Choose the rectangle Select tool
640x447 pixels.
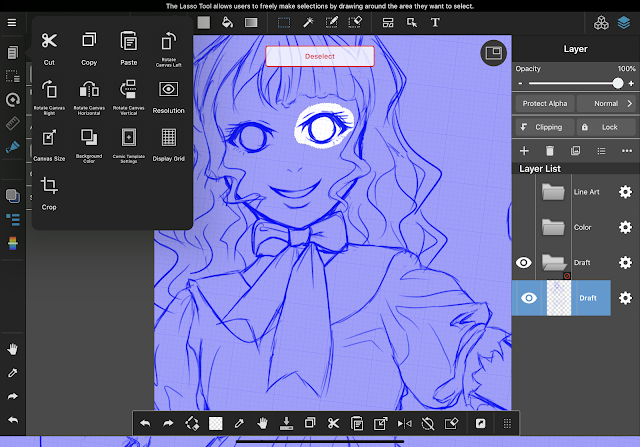pyautogui.click(x=284, y=22)
